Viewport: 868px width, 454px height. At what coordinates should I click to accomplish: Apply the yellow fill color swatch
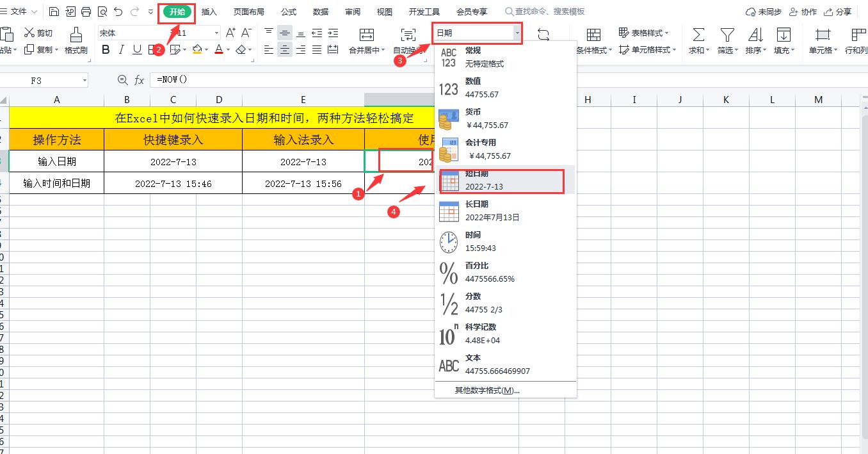pyautogui.click(x=197, y=49)
